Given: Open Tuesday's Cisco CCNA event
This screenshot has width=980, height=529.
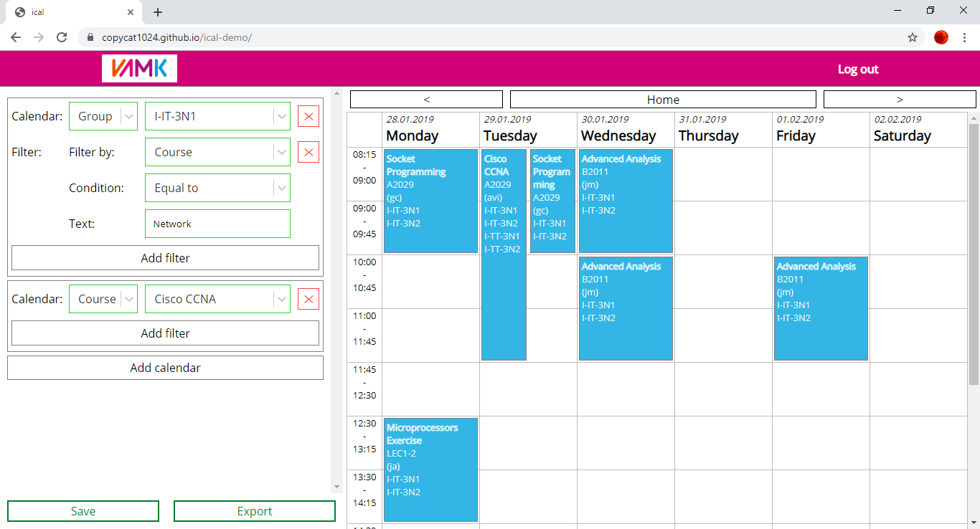Looking at the screenshot, I should (504, 254).
